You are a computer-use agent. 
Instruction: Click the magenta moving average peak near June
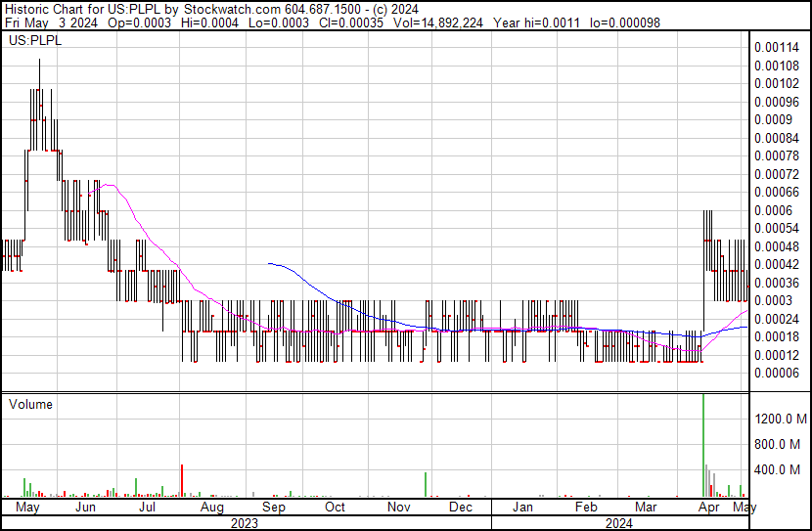click(x=106, y=184)
